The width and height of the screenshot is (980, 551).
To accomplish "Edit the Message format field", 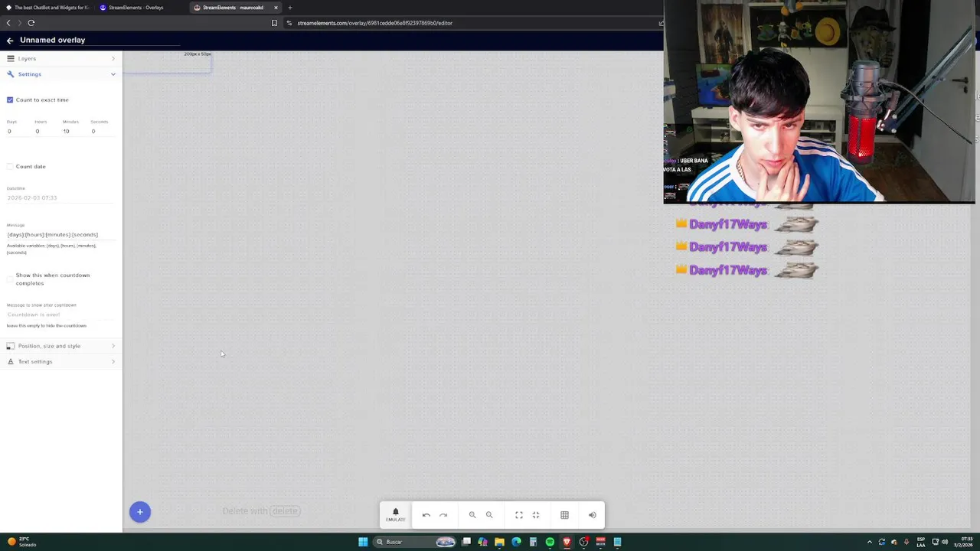I will [x=61, y=234].
